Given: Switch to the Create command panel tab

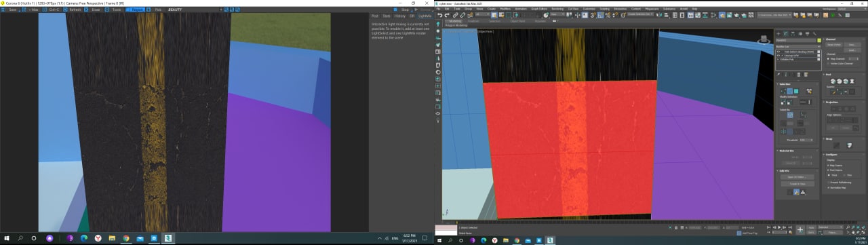Looking at the screenshot, I should tap(778, 33).
